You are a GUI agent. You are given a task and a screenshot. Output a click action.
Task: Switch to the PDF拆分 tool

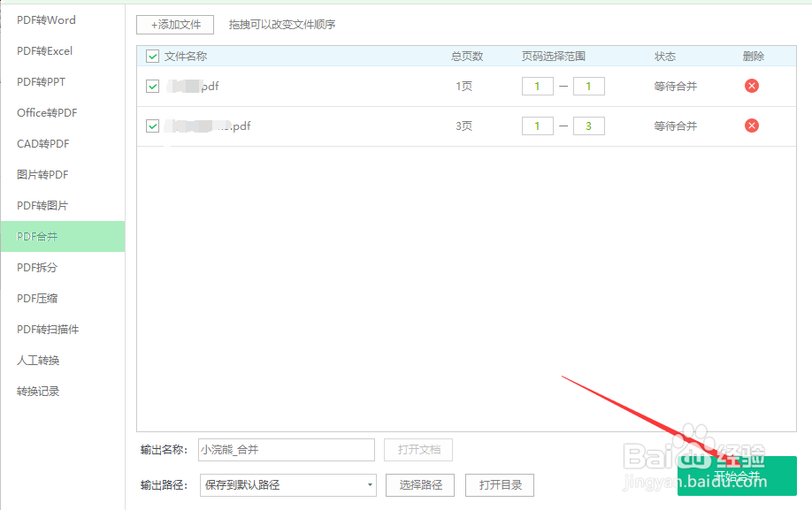tap(38, 267)
